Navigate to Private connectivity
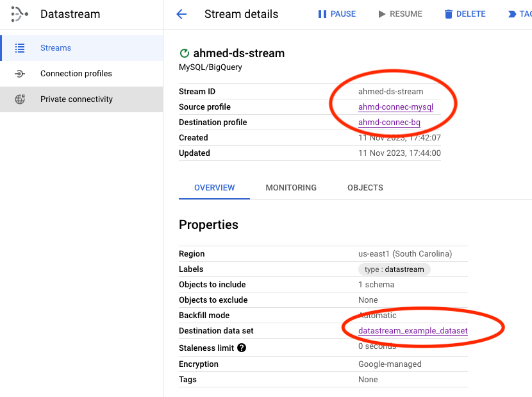532x397 pixels. [x=76, y=99]
